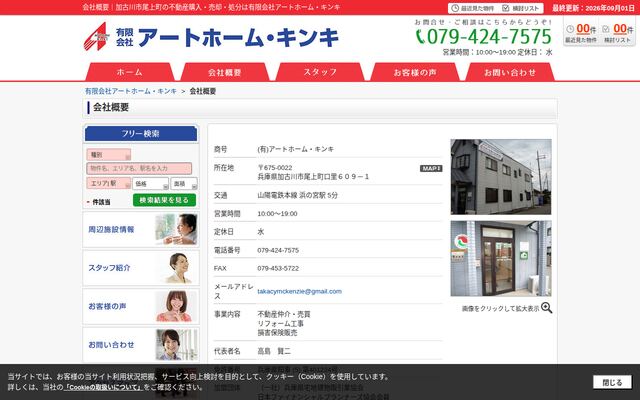The image size is (640, 400).
Task: Open the Cookieの取扱いについて link
Action: click(x=103, y=387)
